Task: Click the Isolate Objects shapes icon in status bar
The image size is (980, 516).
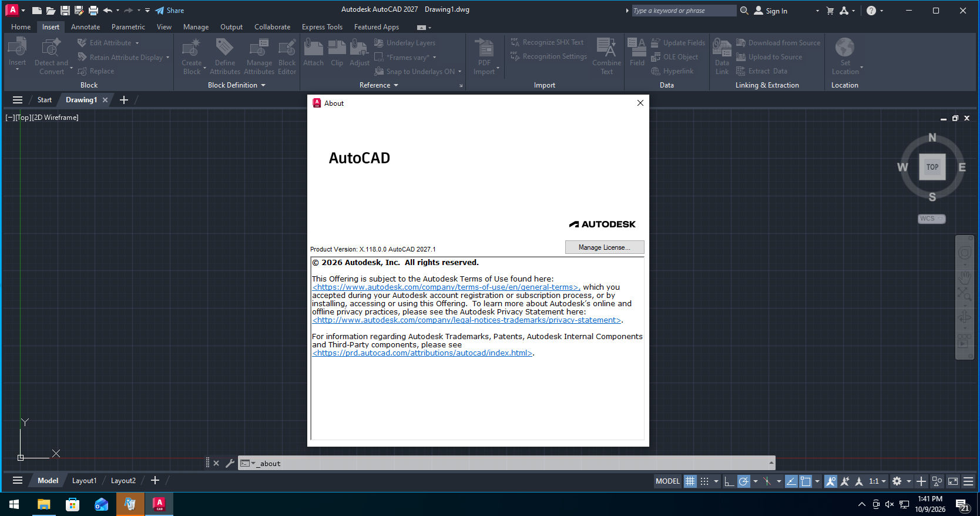Action: (x=937, y=481)
